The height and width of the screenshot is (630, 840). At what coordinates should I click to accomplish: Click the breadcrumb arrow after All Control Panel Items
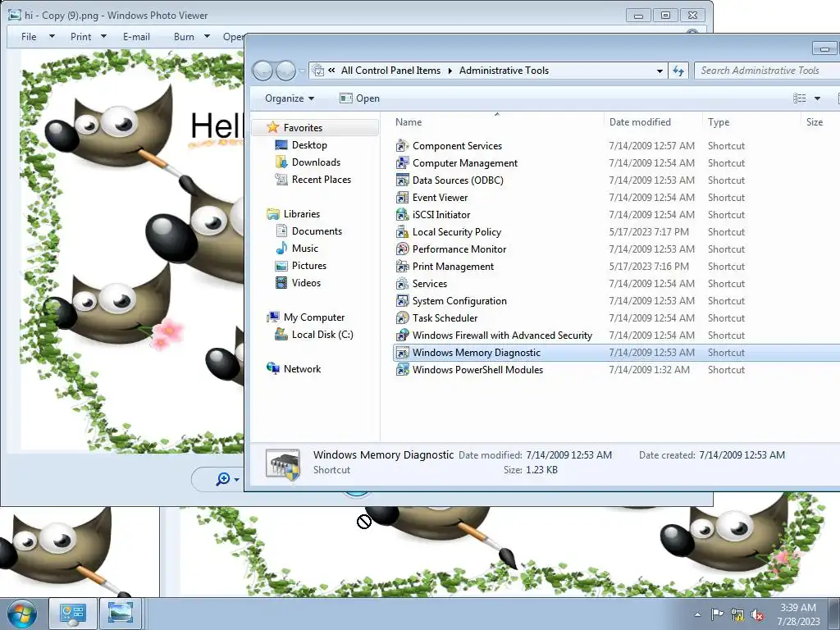pyautogui.click(x=450, y=71)
